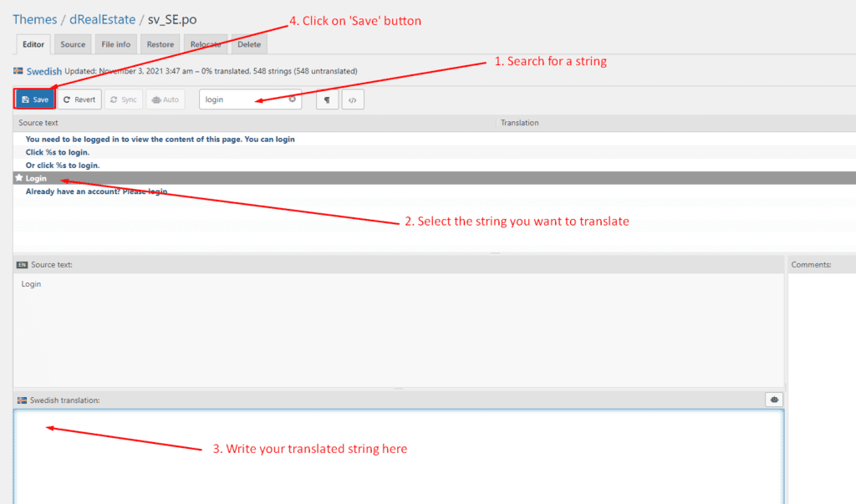Go to the Delete tab
This screenshot has width=856, height=504.
click(249, 44)
